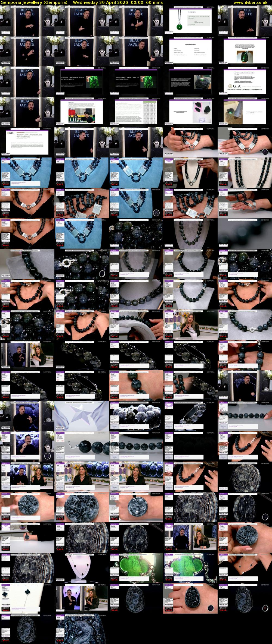The width and height of the screenshot is (272, 644).
Task: Open 'Blackish Green Omphacite Jade from Guatemala' slide
Action: point(27,142)
